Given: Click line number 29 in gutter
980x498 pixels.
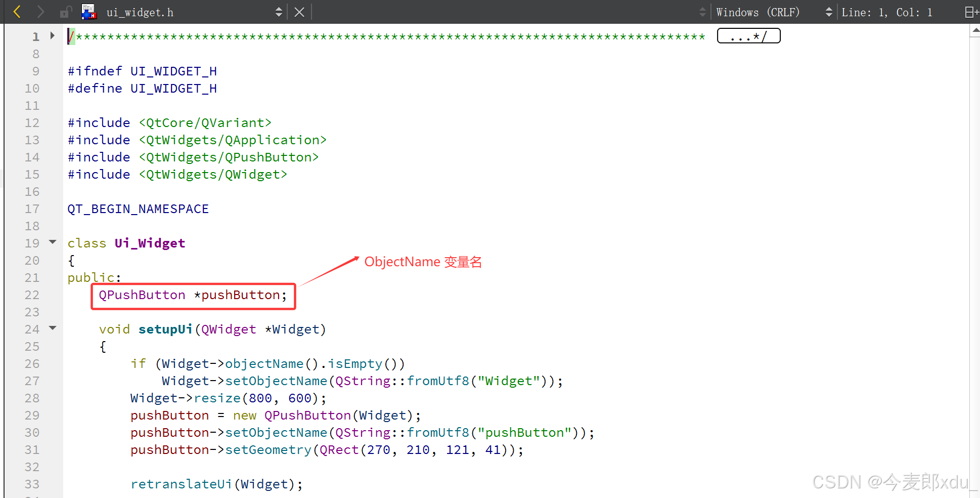Looking at the screenshot, I should click(x=32, y=416).
